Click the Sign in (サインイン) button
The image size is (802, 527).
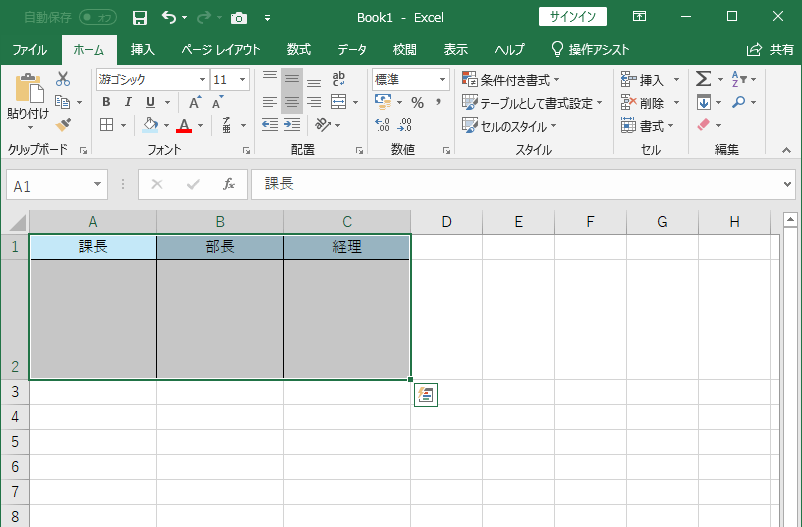pos(573,17)
